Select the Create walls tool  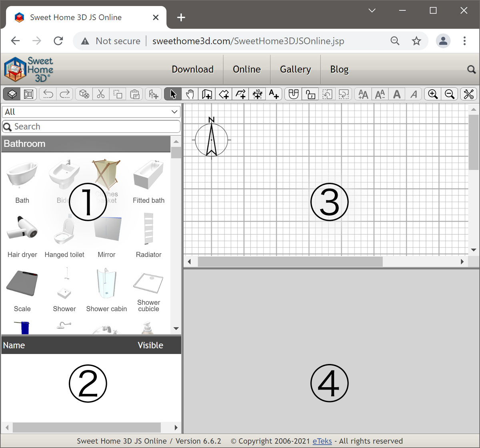coord(207,94)
